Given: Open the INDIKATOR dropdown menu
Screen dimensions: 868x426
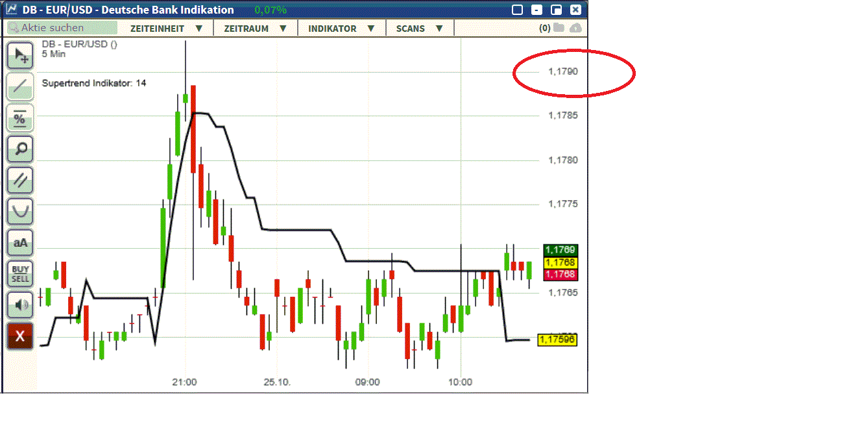Looking at the screenshot, I should click(342, 29).
